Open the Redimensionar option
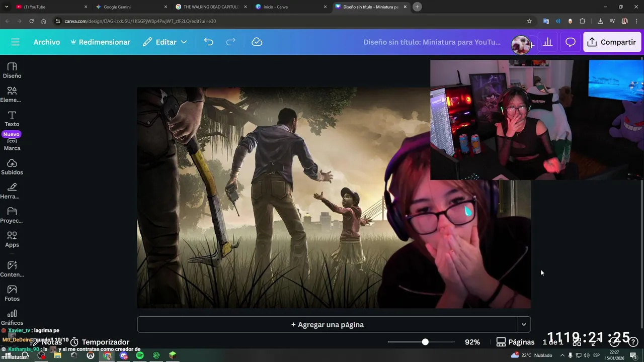This screenshot has width=644, height=362. pos(100,42)
